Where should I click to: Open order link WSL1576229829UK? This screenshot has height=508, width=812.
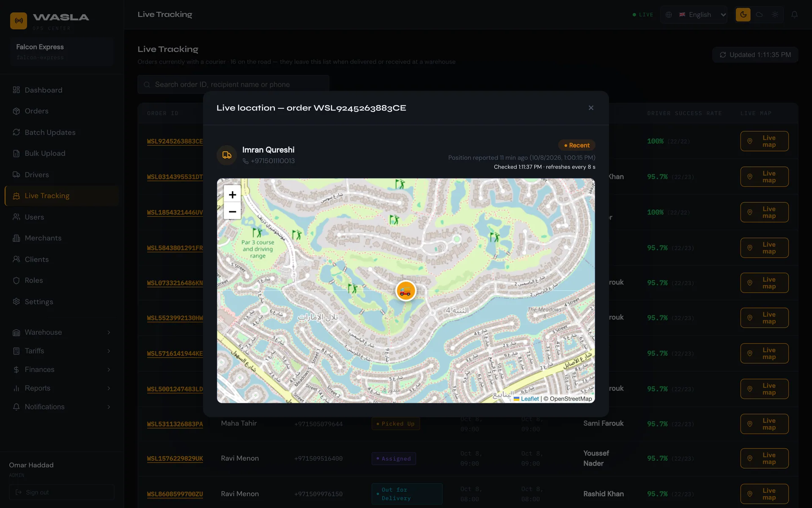click(175, 458)
